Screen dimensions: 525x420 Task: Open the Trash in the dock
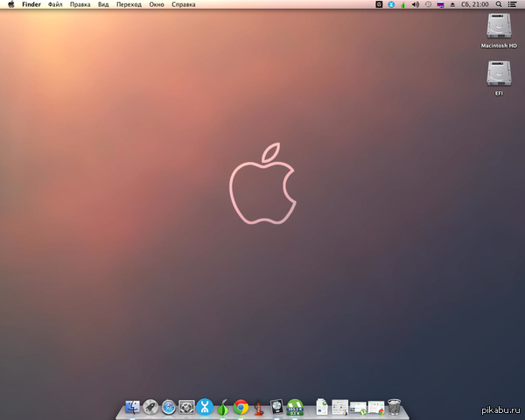[394, 407]
